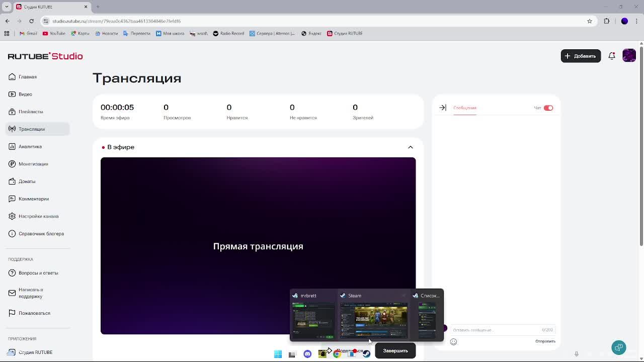The image size is (644, 362).
Task: Open the tab search dropdown
Action: 7,7
